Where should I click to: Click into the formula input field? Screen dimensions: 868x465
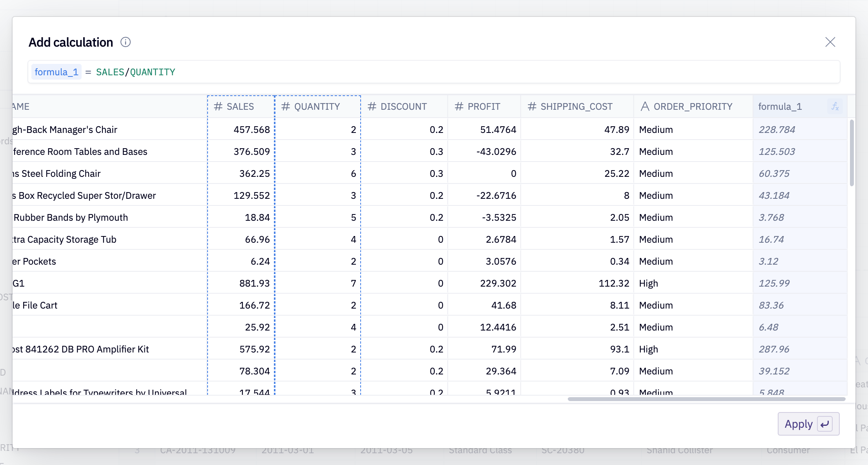(471, 72)
